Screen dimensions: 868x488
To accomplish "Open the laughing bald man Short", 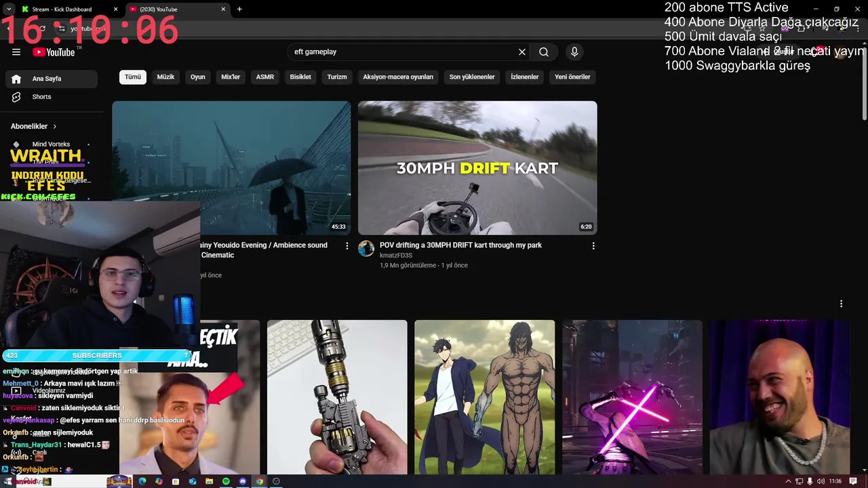I will tap(780, 397).
